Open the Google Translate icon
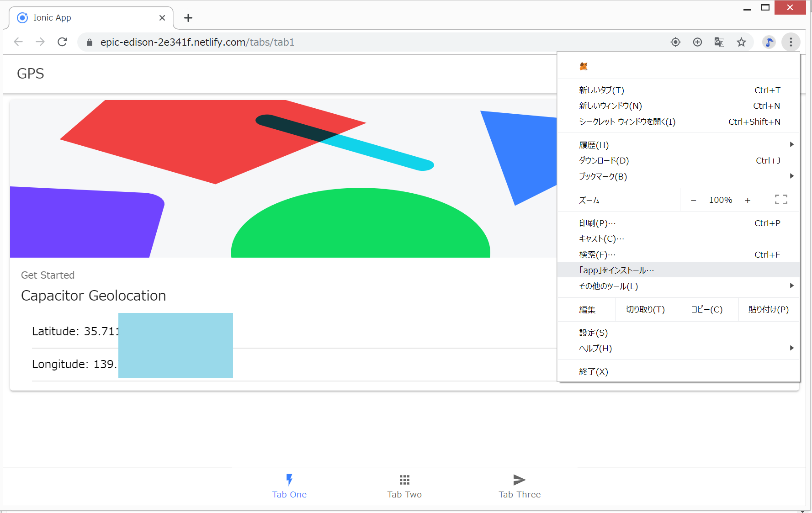The height and width of the screenshot is (513, 812). pyautogui.click(x=719, y=42)
